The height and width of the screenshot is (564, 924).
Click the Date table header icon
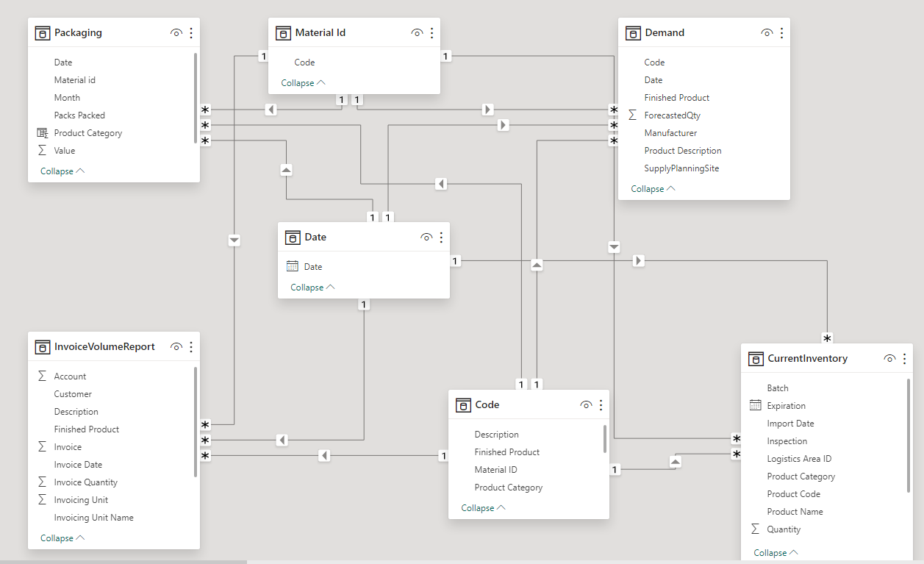point(293,238)
